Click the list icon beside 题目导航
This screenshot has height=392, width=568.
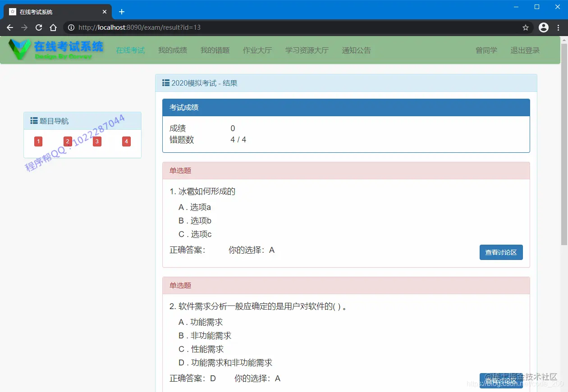(33, 120)
